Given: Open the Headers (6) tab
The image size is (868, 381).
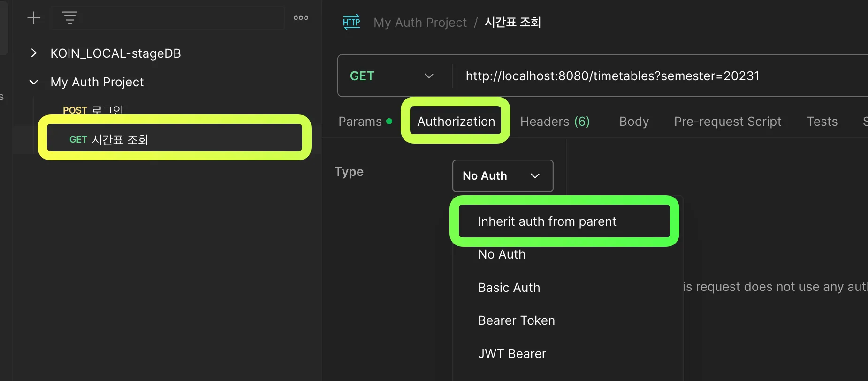Looking at the screenshot, I should (555, 122).
